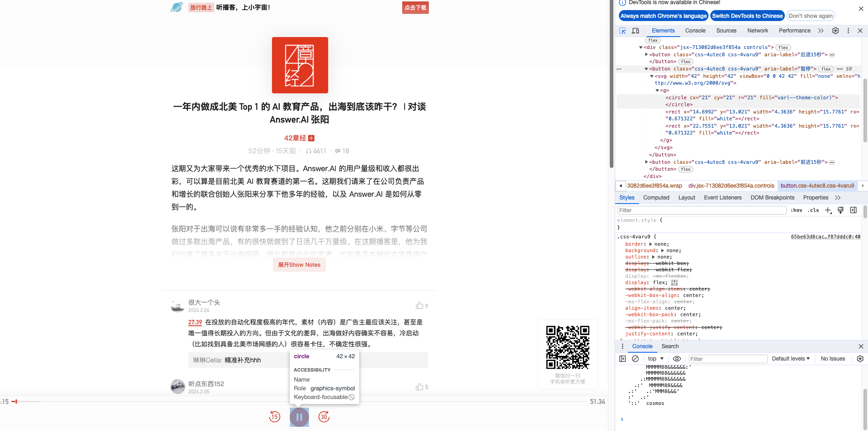Focus the Styles filter input
The height and width of the screenshot is (431, 868).
coord(702,210)
